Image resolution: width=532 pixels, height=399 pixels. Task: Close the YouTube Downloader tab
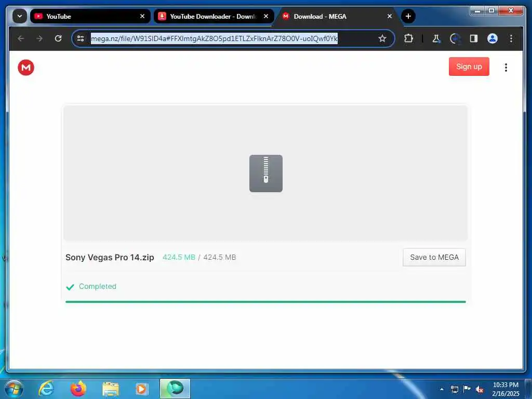tap(266, 16)
